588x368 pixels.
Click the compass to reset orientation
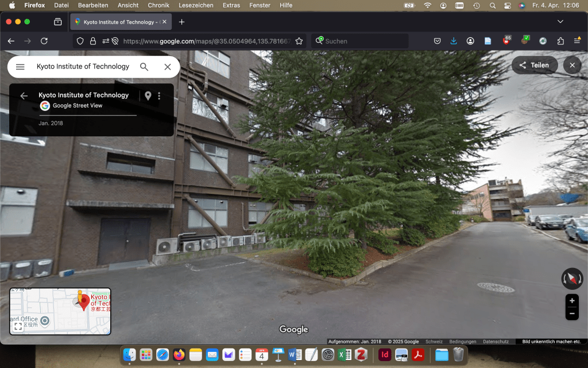pyautogui.click(x=572, y=279)
